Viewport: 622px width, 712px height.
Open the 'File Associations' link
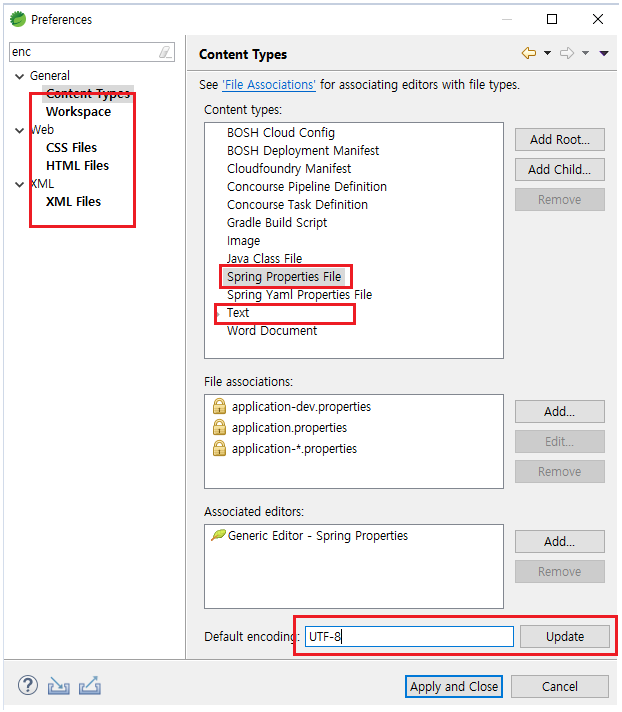pyautogui.click(x=269, y=85)
